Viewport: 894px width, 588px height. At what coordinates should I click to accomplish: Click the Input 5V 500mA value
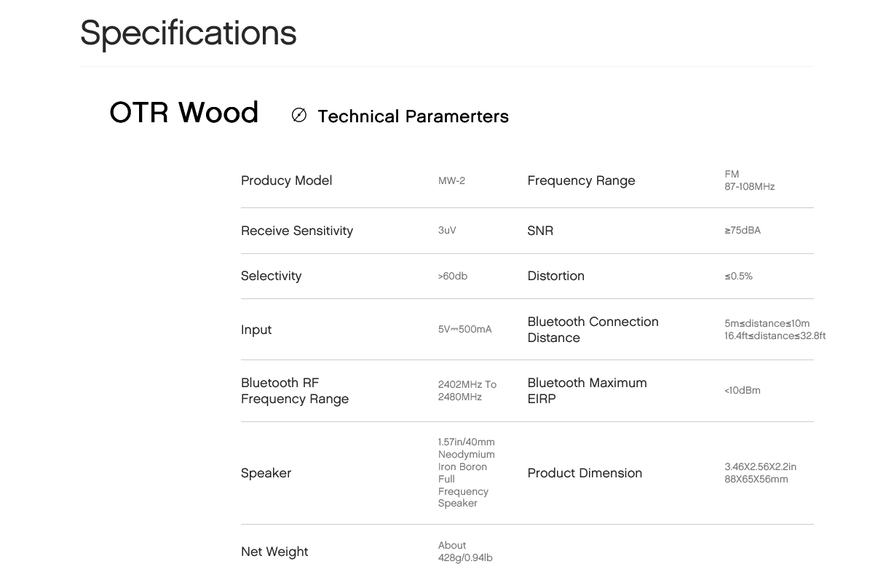coord(464,329)
